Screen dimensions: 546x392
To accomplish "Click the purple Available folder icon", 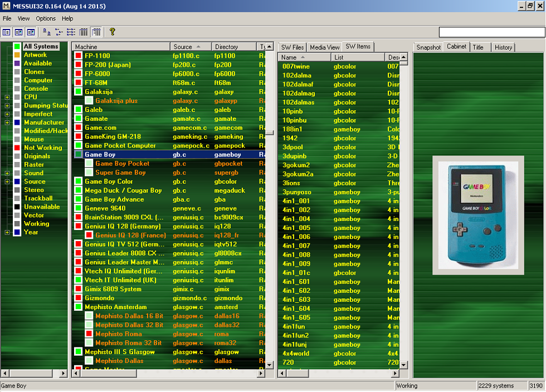I will [17, 63].
